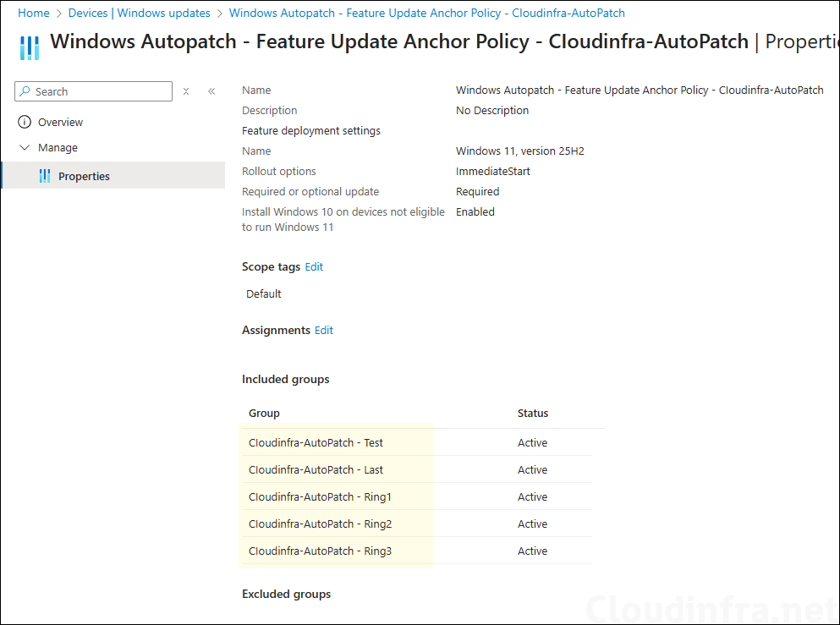Open the Overview menu item

[x=60, y=122]
